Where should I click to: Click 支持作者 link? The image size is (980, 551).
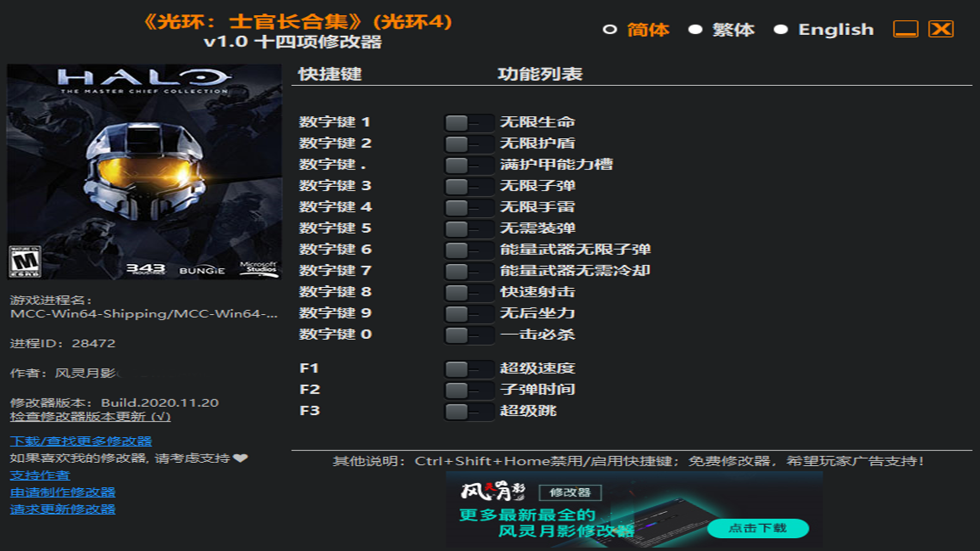tap(40, 475)
